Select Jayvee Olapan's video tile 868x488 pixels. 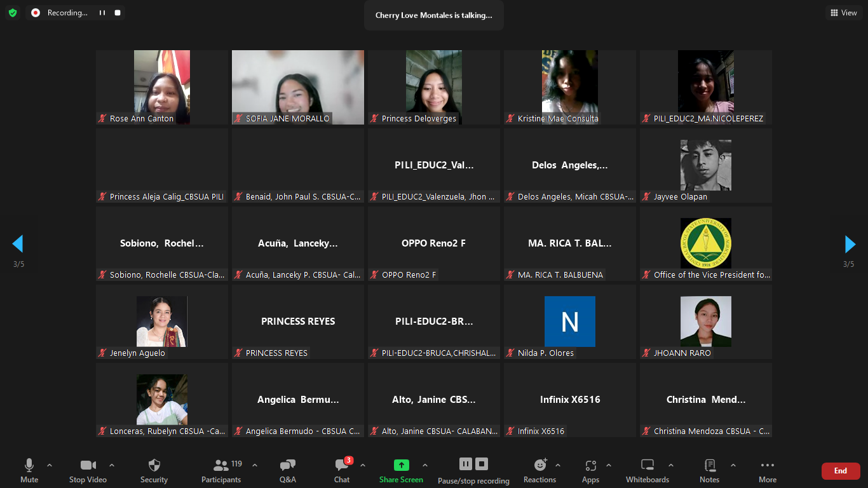point(705,165)
